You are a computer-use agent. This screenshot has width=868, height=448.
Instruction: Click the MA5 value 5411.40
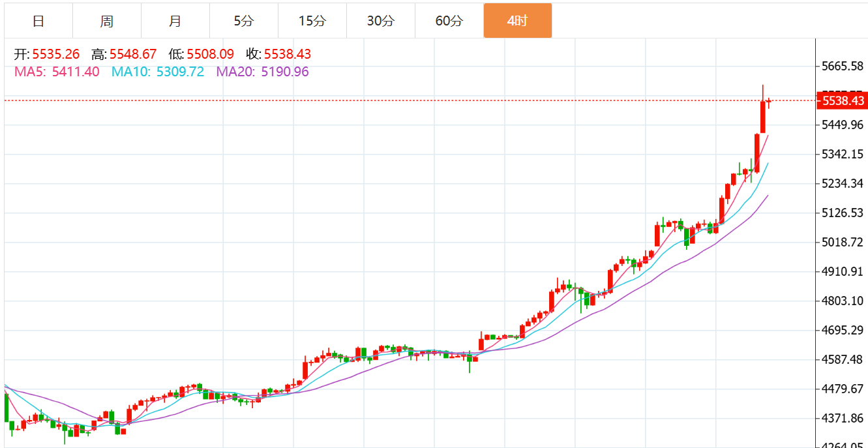pyautogui.click(x=76, y=72)
